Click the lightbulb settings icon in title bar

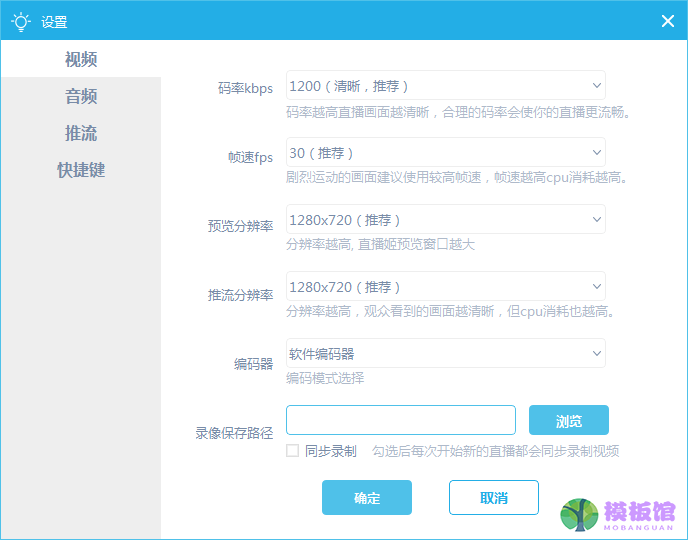21,21
